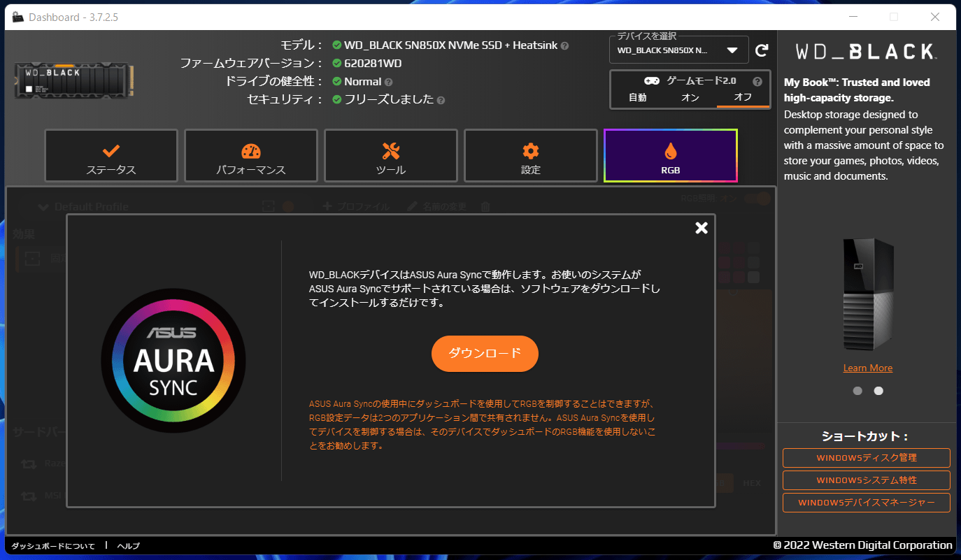
Task: Click the WD_BLACK logo in side panel
Action: tap(867, 51)
